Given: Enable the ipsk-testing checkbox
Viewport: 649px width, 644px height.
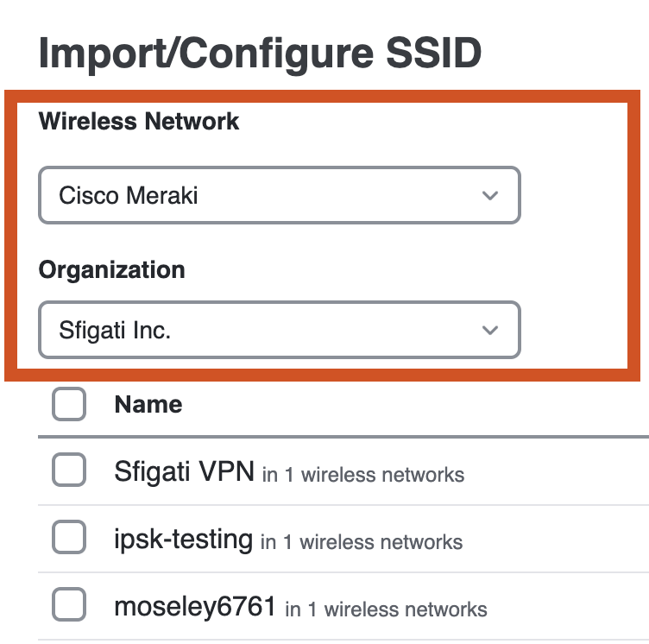Looking at the screenshot, I should 69,540.
